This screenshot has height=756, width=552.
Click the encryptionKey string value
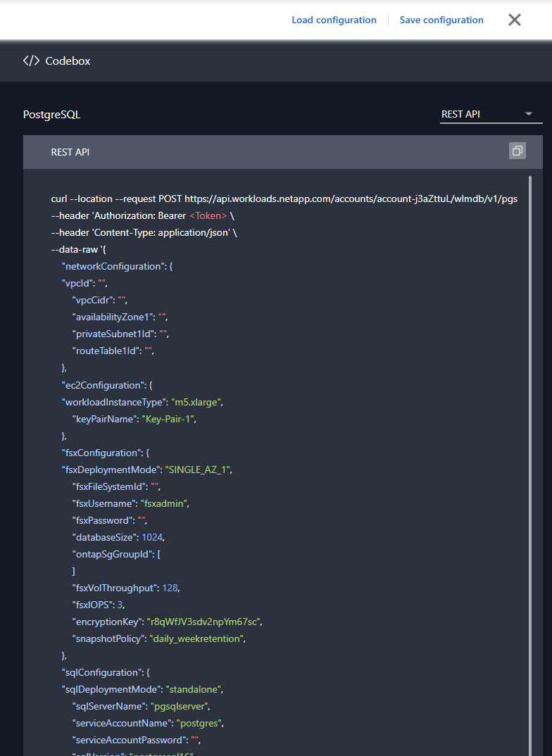(x=204, y=622)
